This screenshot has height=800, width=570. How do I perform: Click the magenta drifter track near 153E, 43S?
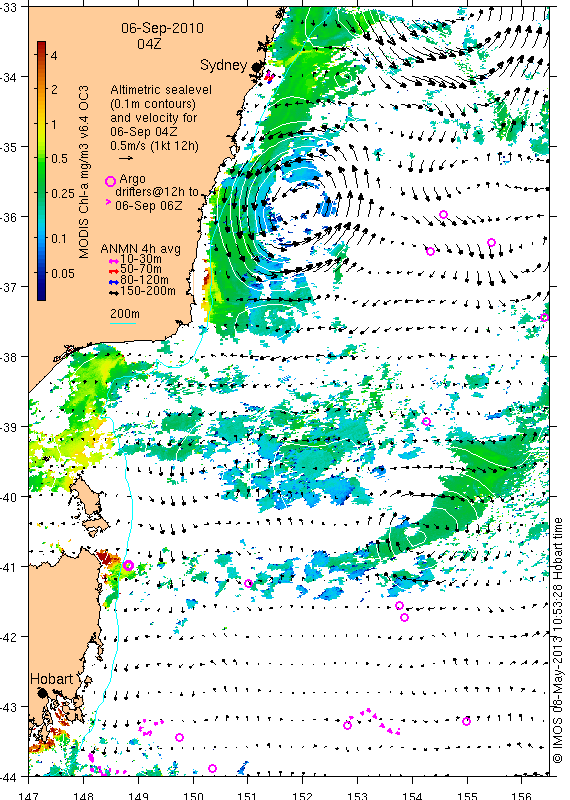pyautogui.click(x=375, y=720)
